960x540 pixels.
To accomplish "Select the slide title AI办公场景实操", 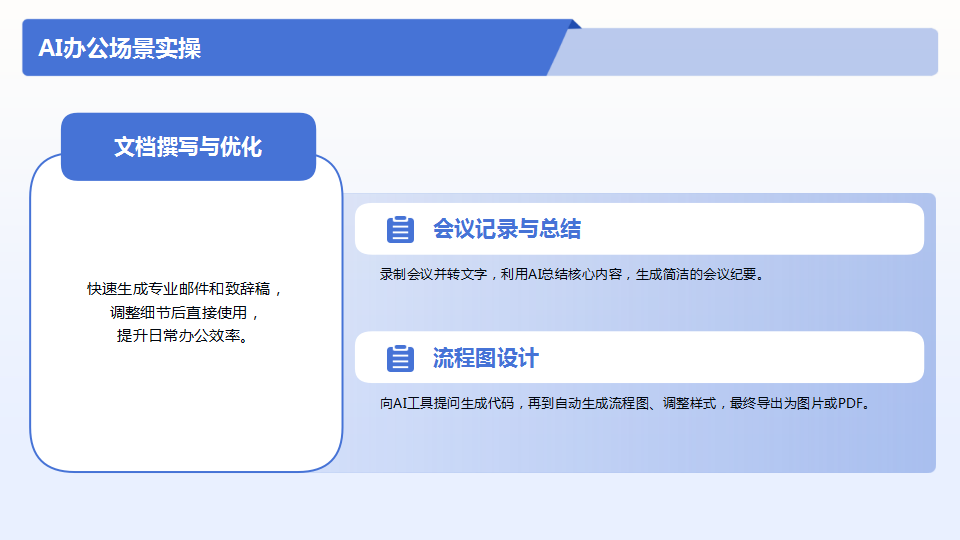I will pos(119,49).
